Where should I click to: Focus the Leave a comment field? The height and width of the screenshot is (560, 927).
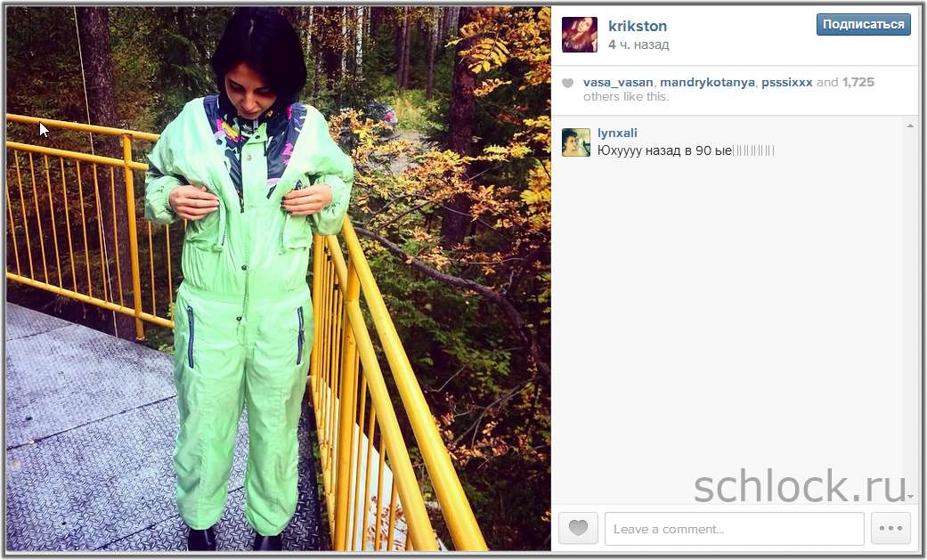pyautogui.click(x=735, y=528)
